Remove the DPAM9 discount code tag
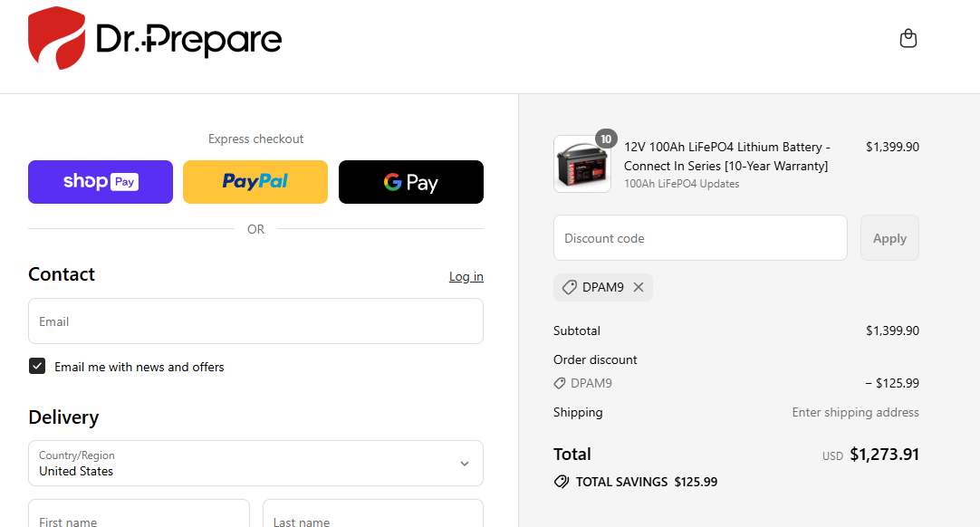Viewport: 980px width, 527px height. tap(639, 287)
